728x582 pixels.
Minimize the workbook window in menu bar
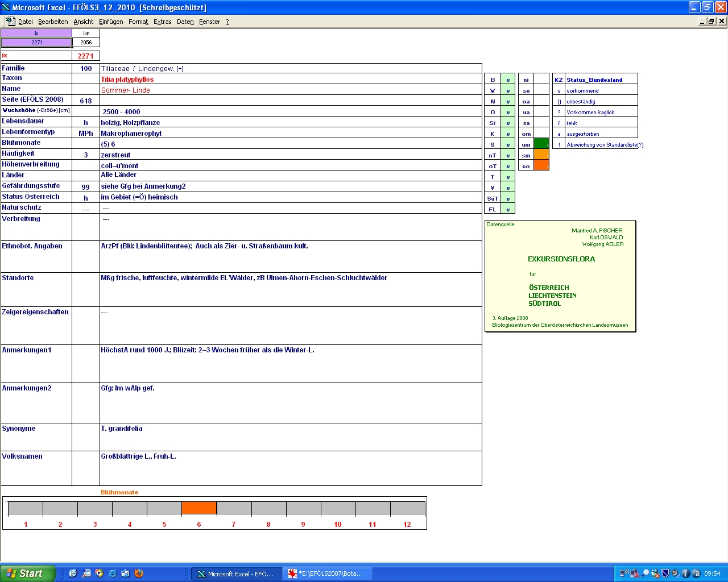702,21
